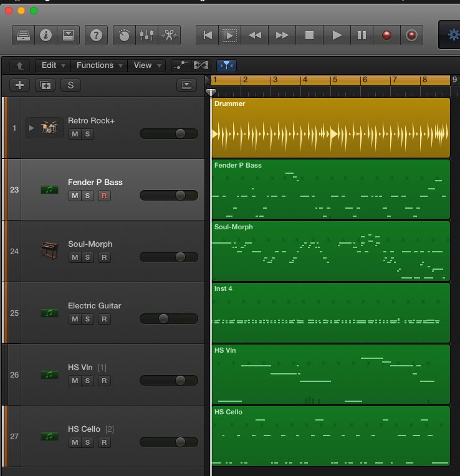
Task: Open track header options dropdown
Action: tap(186, 85)
